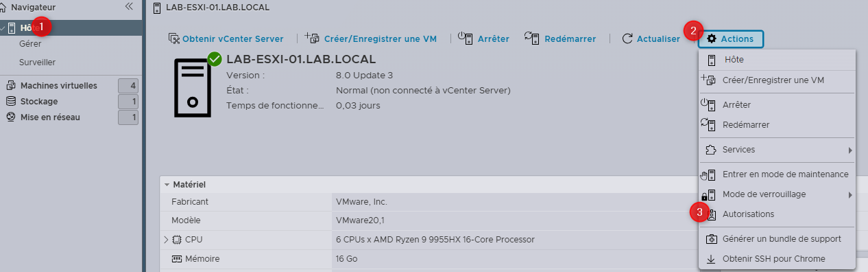Click the refresh arrow icon
868x272 pixels.
(627, 39)
